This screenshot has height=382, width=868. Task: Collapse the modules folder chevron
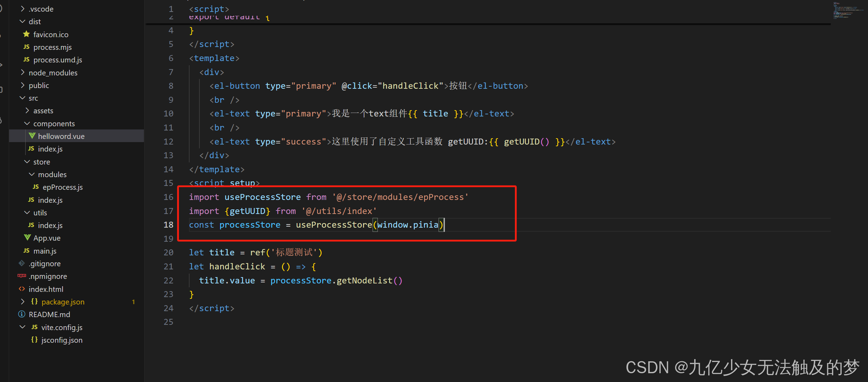(32, 174)
